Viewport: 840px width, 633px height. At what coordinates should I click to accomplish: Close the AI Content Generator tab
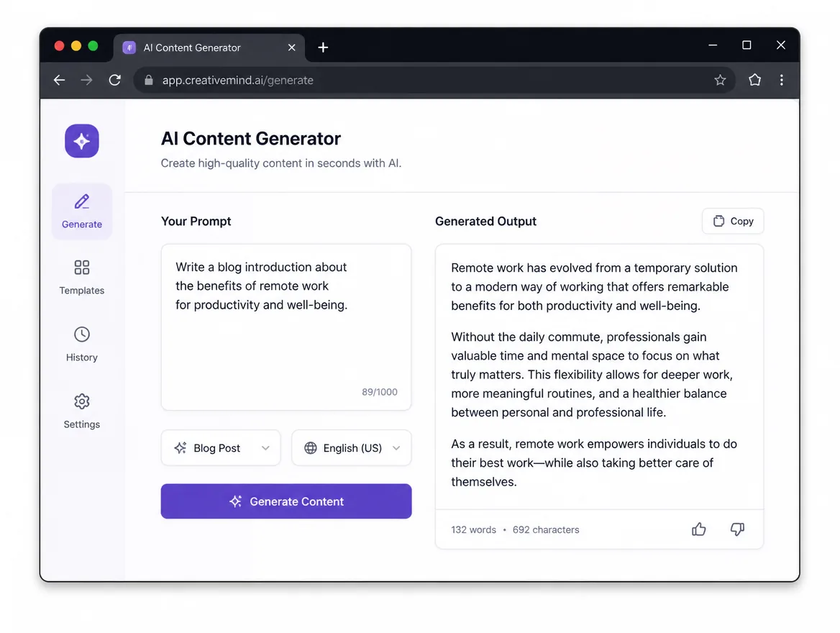tap(292, 47)
